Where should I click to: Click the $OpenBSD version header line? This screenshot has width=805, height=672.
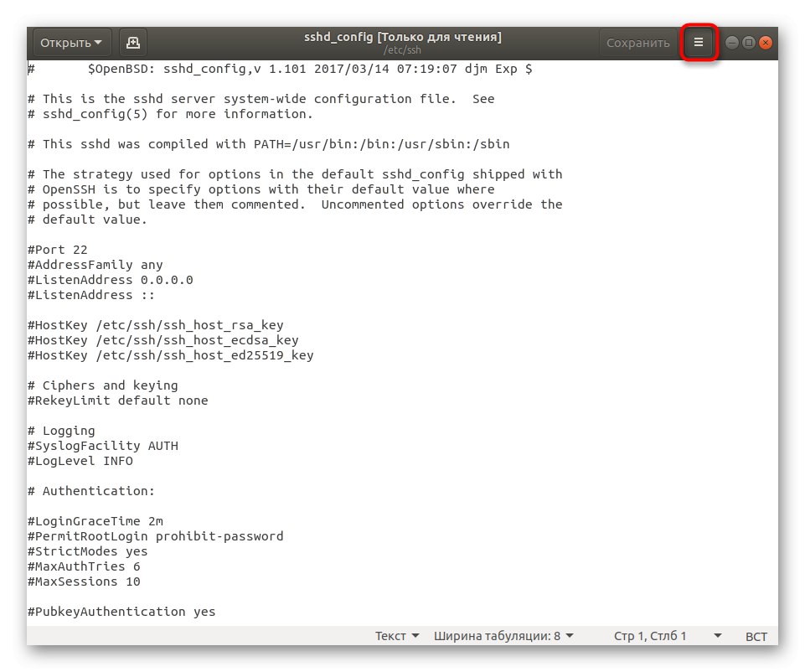(280, 69)
